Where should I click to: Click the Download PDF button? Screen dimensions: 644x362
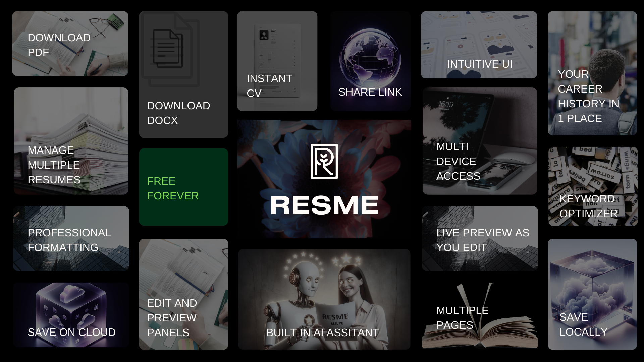pos(70,44)
